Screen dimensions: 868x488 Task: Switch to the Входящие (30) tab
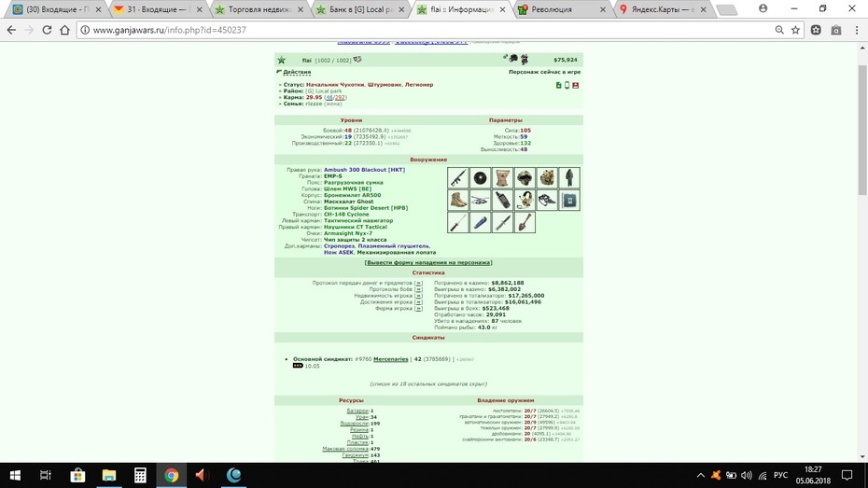click(x=55, y=9)
